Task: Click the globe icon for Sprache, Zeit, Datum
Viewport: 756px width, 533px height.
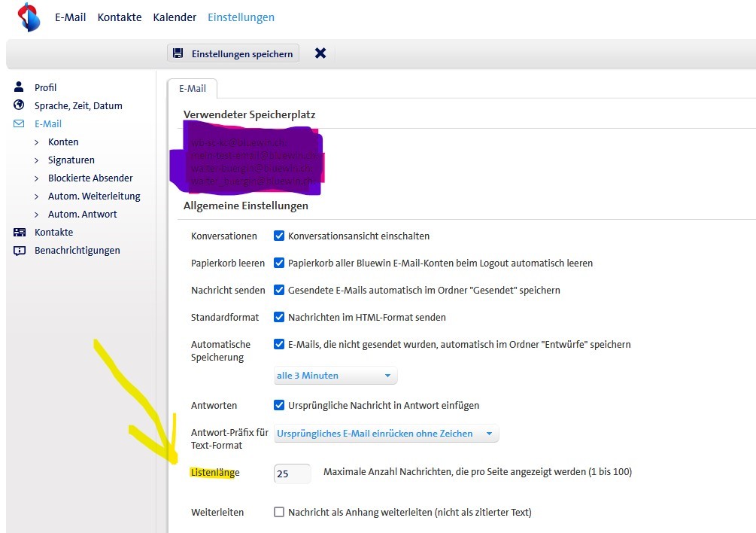Action: 20,105
